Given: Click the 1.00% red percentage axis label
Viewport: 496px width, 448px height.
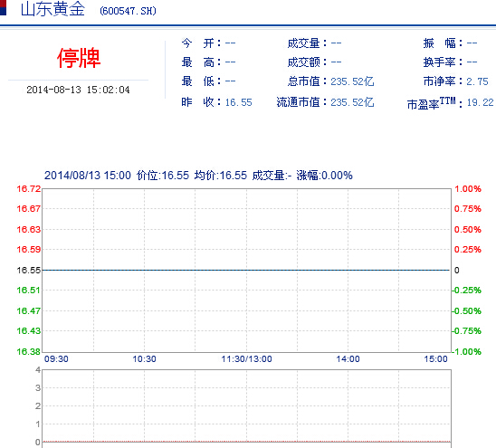Looking at the screenshot, I should point(468,189).
